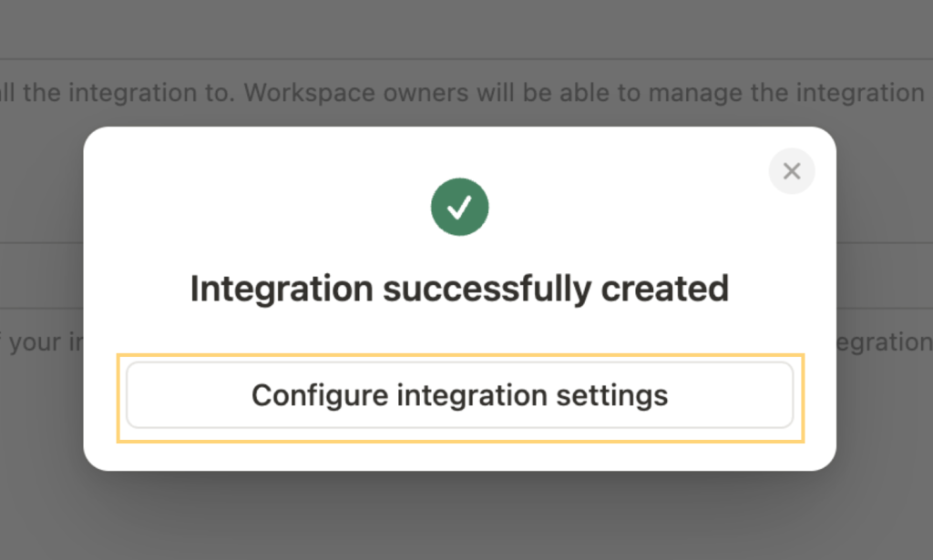This screenshot has width=933, height=560.
Task: Click the word 'Configure' on the dialog button
Action: tap(320, 396)
